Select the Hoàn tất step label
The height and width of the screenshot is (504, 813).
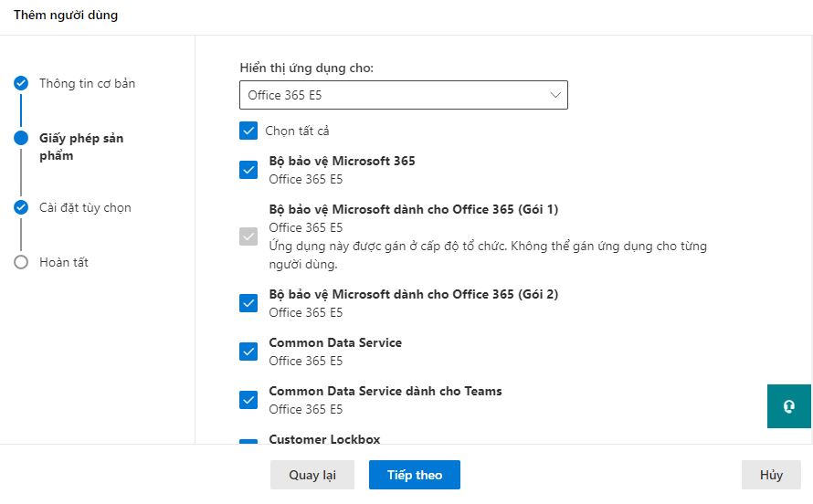(x=64, y=262)
